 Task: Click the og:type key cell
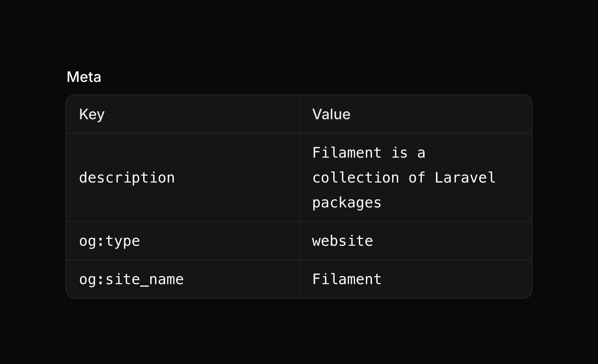pyautogui.click(x=109, y=241)
